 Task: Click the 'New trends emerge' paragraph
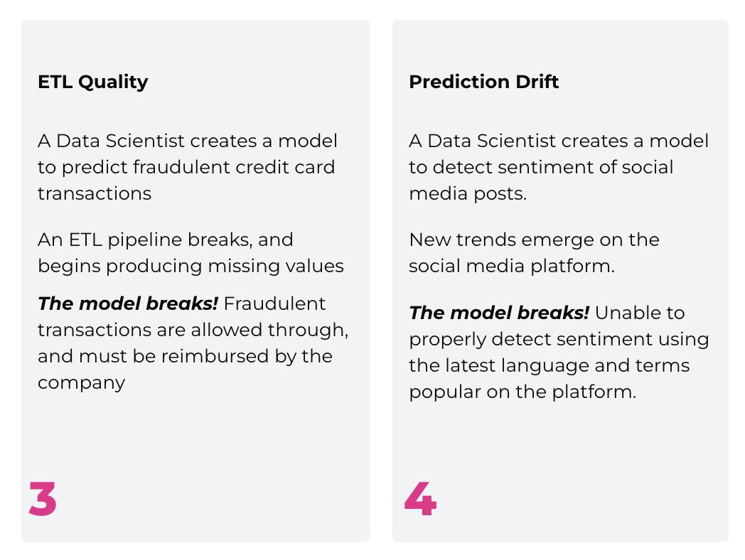pos(534,253)
